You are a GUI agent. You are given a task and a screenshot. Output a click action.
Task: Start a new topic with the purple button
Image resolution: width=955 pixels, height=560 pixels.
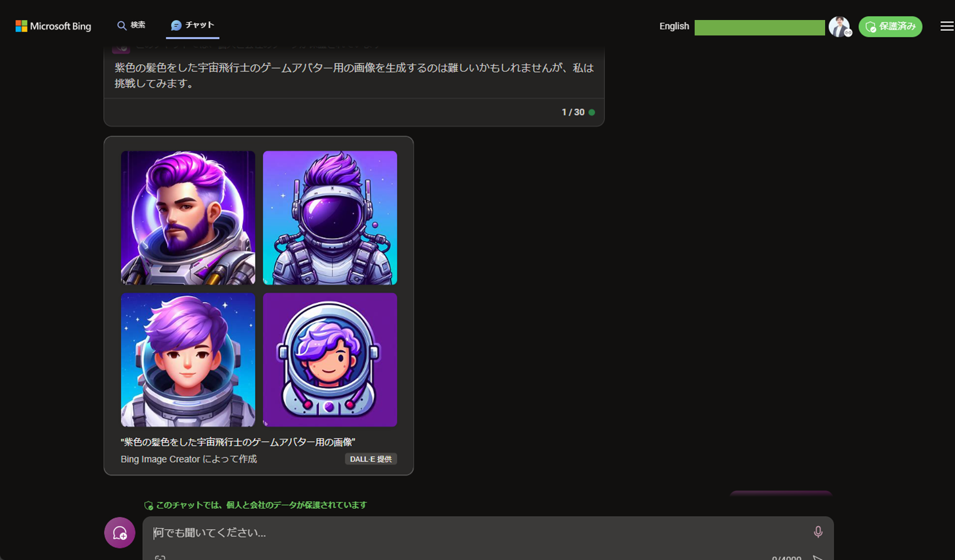tap(120, 533)
